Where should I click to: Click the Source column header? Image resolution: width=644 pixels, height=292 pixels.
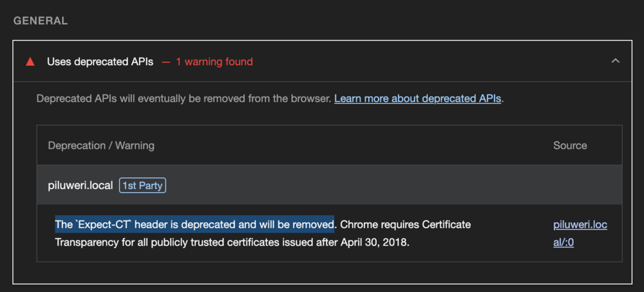pyautogui.click(x=570, y=145)
